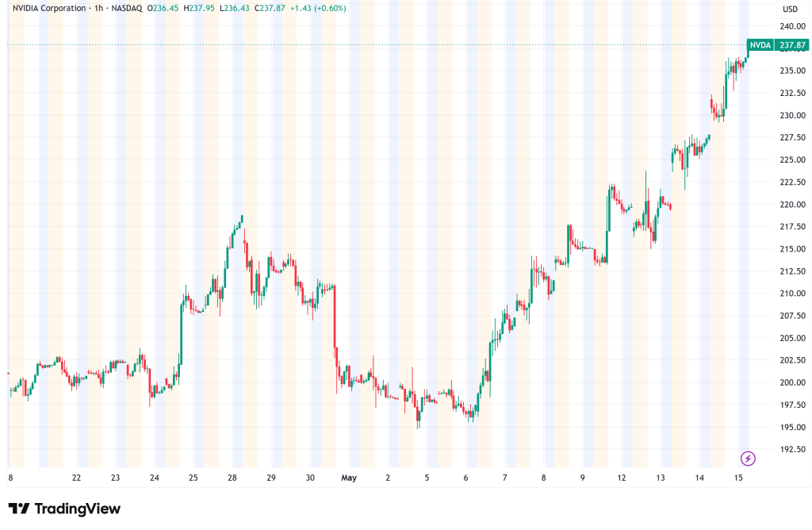Click date 22 on the time axis
This screenshot has height=530, width=812.
pyautogui.click(x=77, y=478)
